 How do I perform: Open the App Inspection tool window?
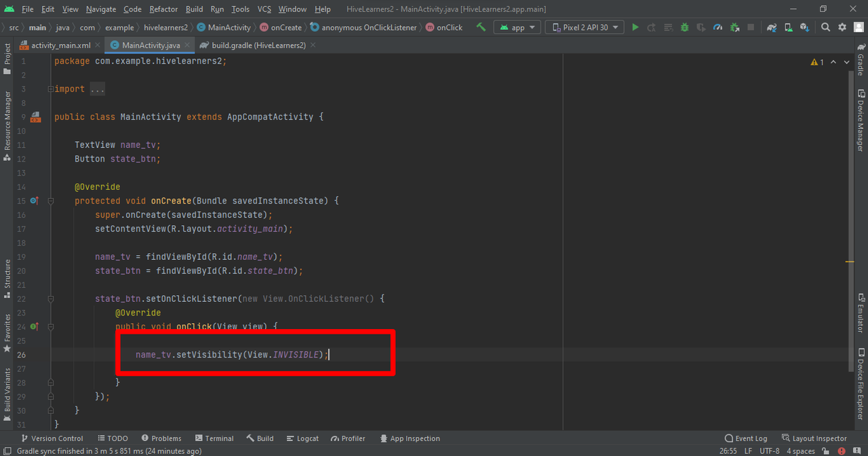click(409, 438)
